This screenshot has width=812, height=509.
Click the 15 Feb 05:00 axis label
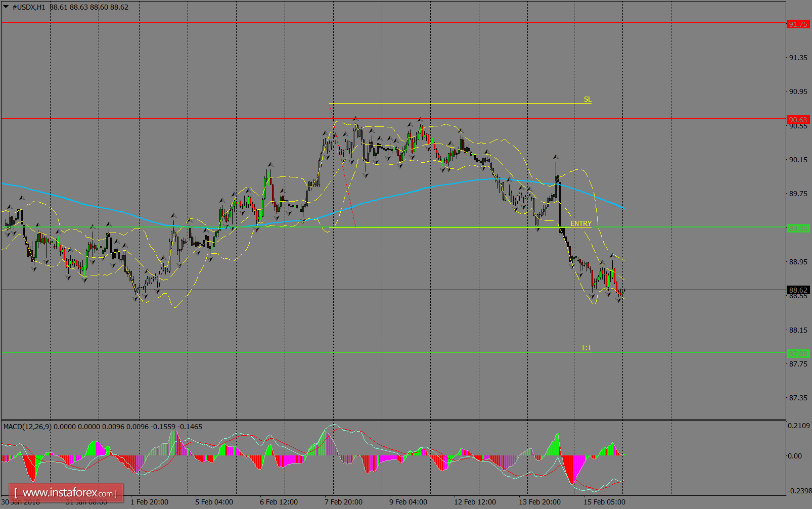[x=605, y=501]
